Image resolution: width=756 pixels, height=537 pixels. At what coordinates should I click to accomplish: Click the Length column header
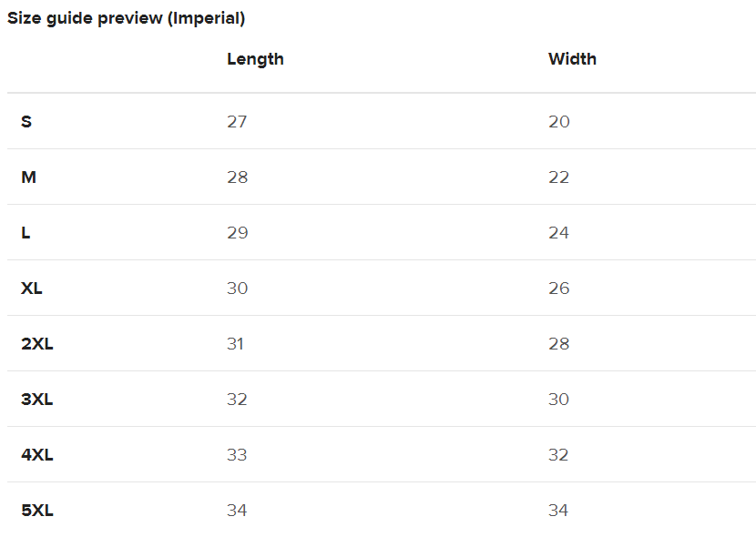255,59
